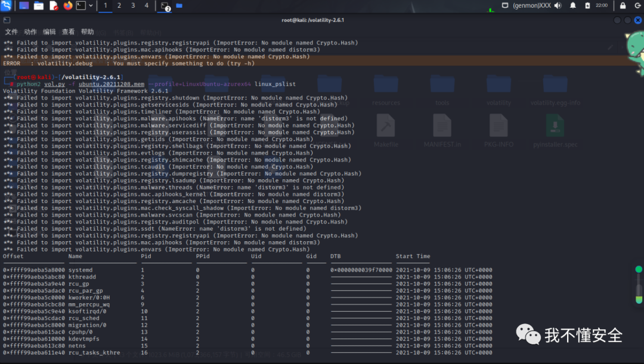Select the tools folder in background file manager
The height and width of the screenshot is (364, 644).
coord(442,90)
